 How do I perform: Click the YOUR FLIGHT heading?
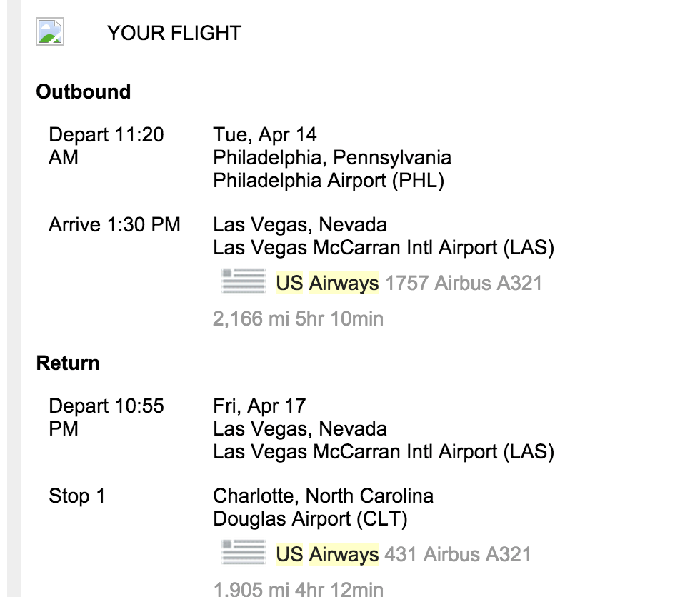pos(174,33)
